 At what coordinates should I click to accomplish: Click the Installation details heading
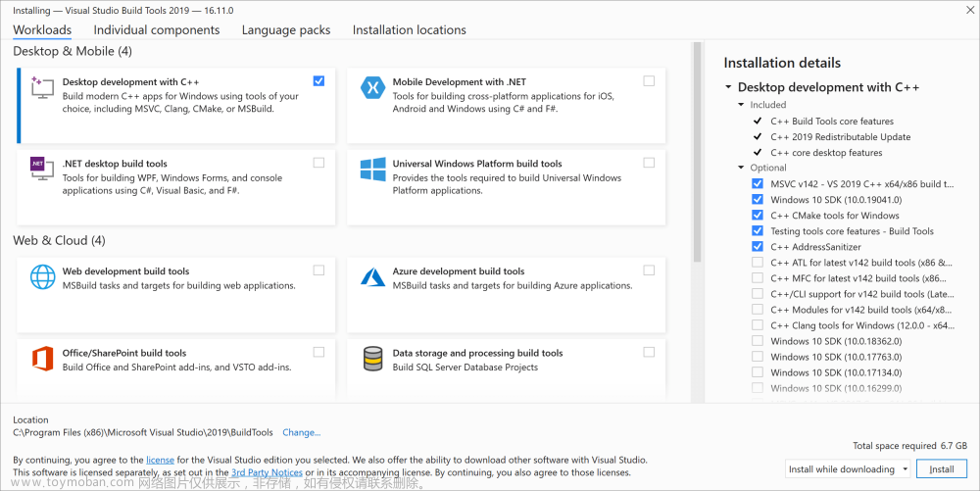pos(782,63)
